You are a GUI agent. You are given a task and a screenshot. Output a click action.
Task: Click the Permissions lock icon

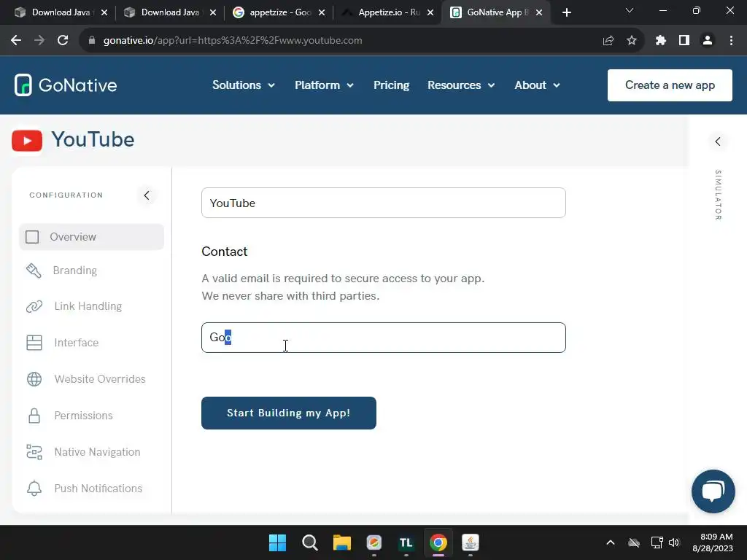34,415
